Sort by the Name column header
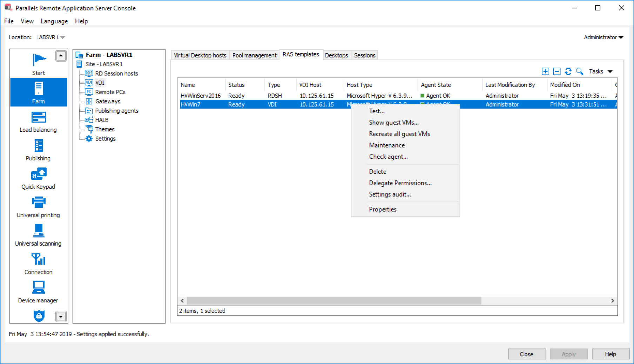The height and width of the screenshot is (364, 634). click(202, 85)
